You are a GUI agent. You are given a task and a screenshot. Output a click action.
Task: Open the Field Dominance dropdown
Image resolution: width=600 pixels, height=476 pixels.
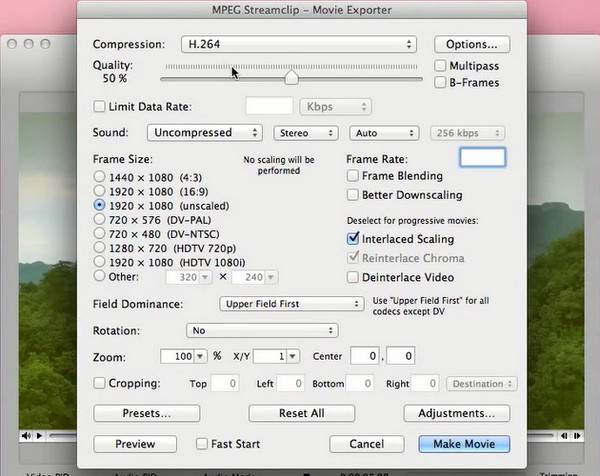click(x=291, y=304)
